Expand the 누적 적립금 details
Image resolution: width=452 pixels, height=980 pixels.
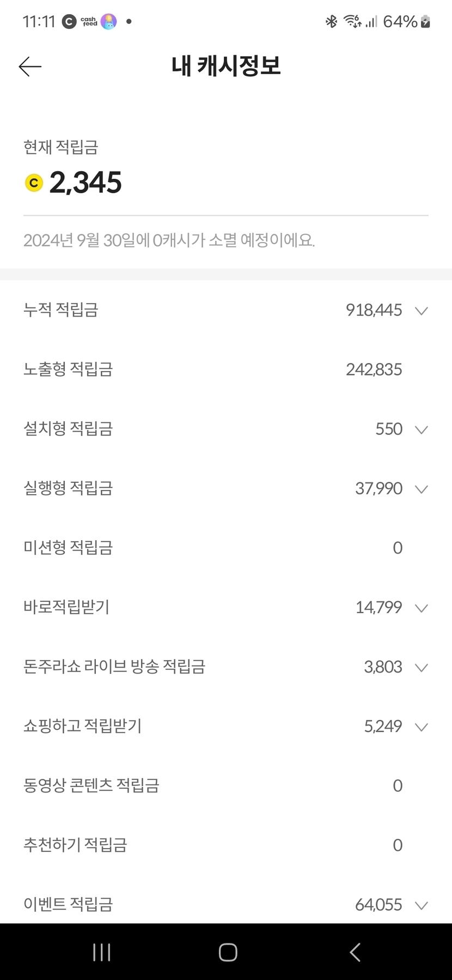coord(421,311)
